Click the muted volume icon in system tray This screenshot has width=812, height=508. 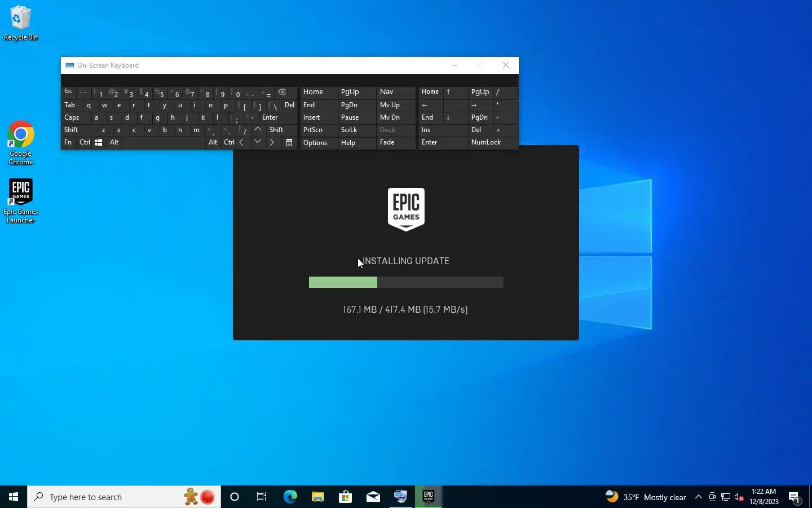click(x=739, y=497)
